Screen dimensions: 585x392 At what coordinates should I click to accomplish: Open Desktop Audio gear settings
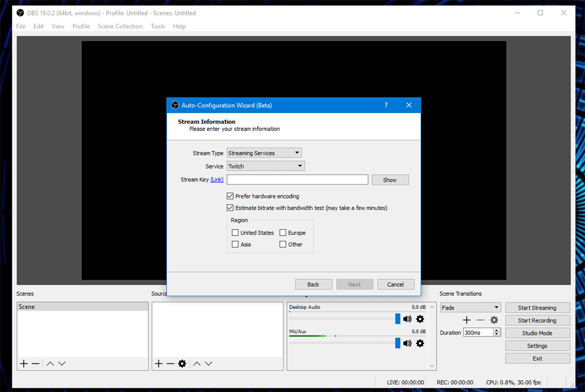point(420,319)
